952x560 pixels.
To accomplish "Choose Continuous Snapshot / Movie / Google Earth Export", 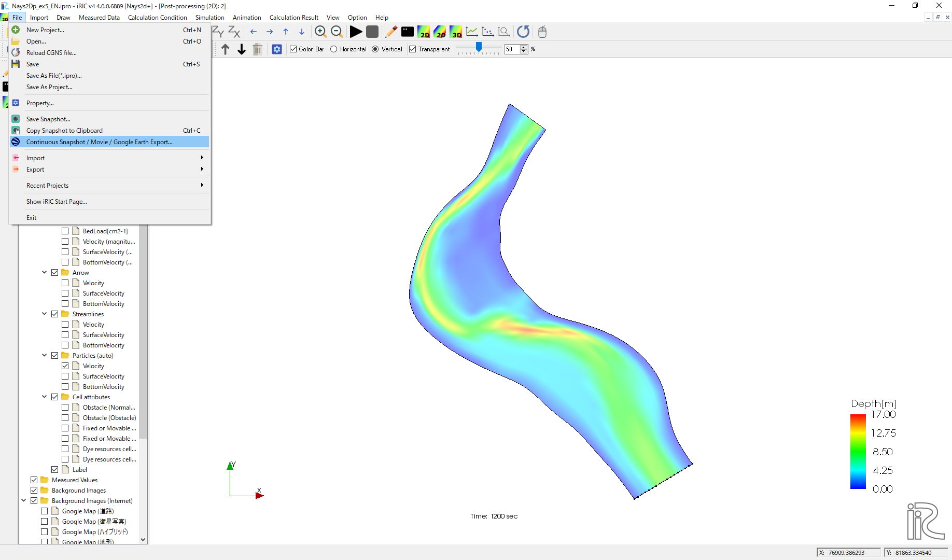I will [109, 142].
